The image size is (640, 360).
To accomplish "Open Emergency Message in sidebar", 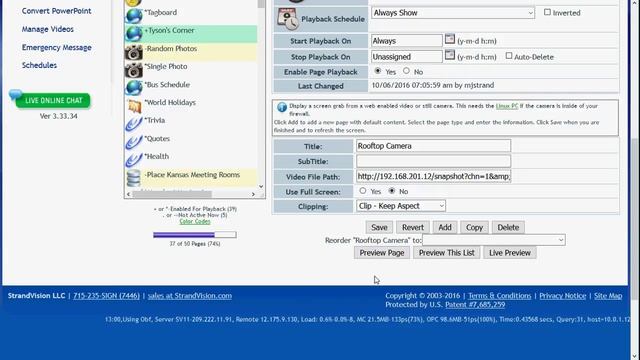I will 57,47.
